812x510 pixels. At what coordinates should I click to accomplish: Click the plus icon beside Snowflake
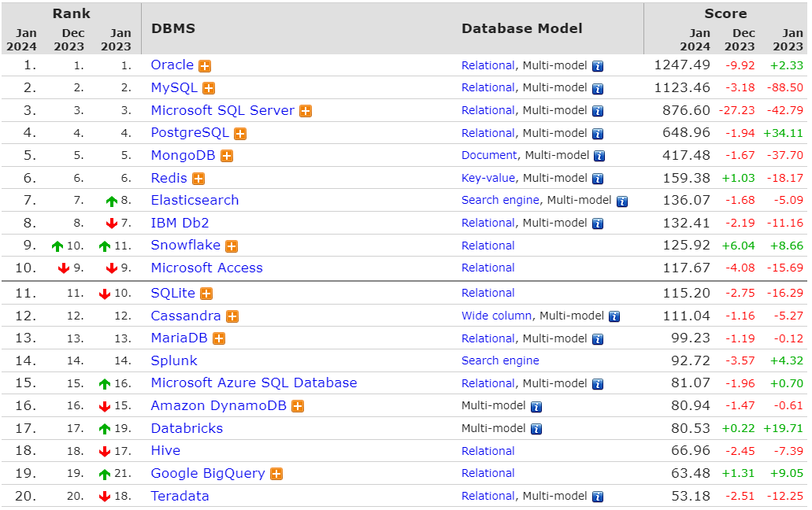(232, 246)
